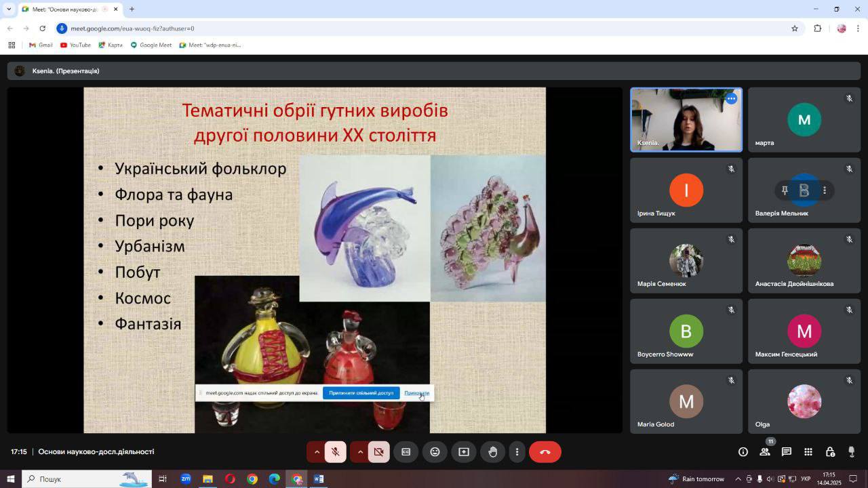Viewport: 868px width, 488px height.
Task: Toggle closed captions on
Action: pyautogui.click(x=406, y=452)
